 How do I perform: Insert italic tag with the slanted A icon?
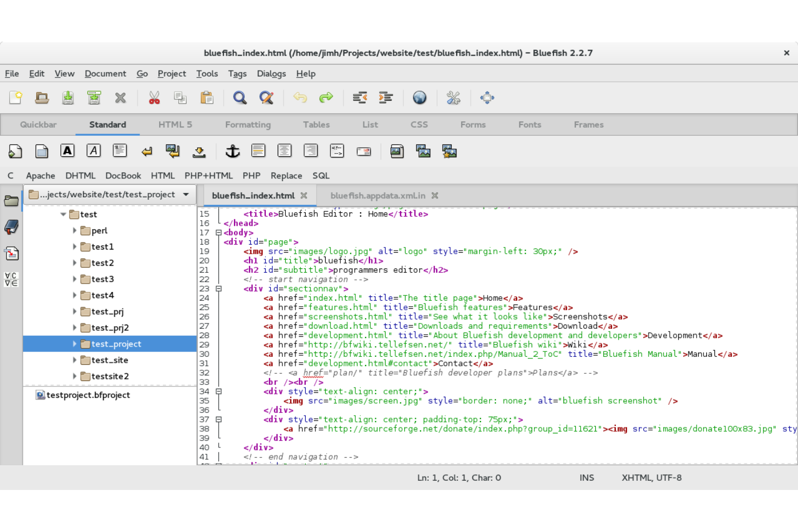coord(94,151)
